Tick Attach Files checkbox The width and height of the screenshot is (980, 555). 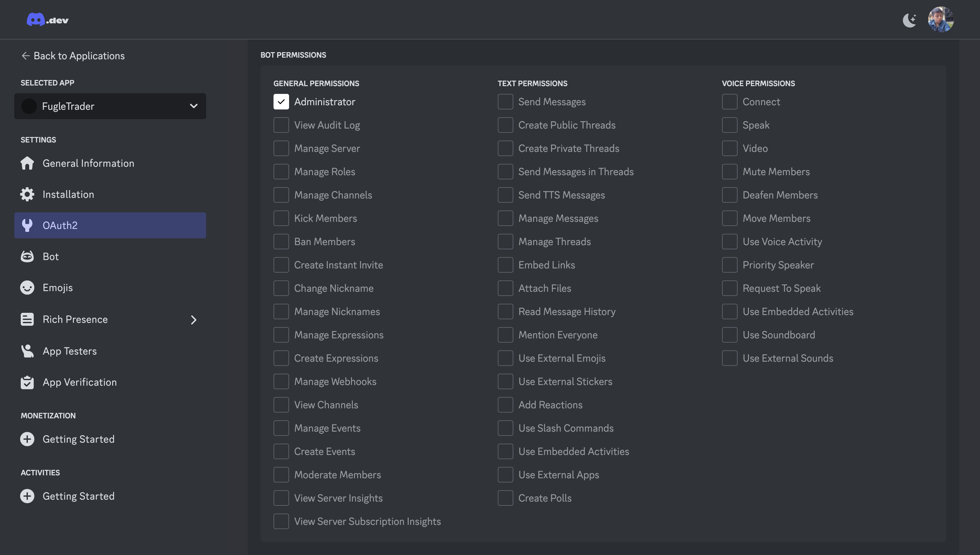tap(506, 288)
